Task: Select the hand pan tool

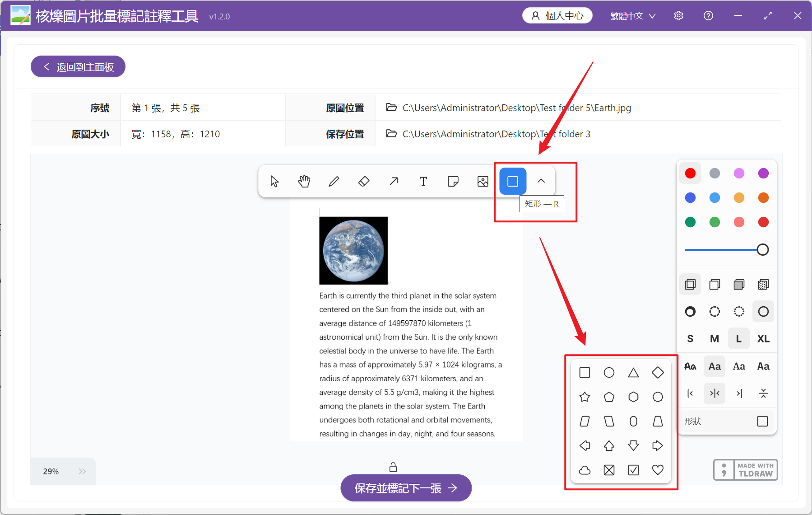Action: tap(304, 181)
